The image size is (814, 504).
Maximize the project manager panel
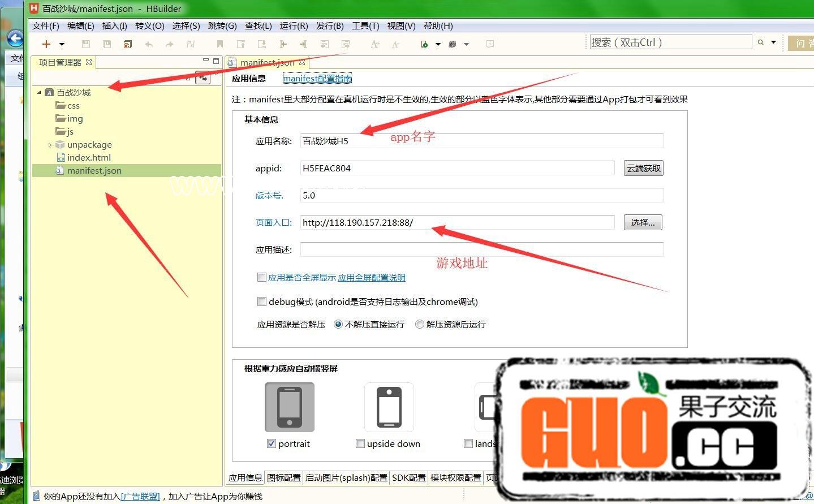[216, 61]
